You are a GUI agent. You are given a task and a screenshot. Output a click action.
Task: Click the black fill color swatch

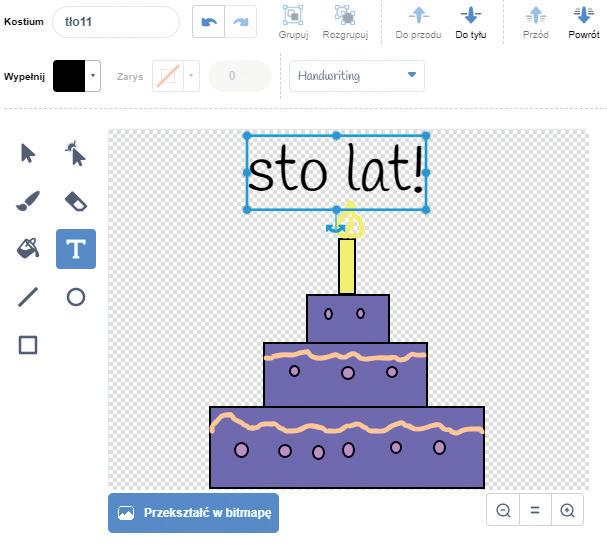click(x=69, y=76)
